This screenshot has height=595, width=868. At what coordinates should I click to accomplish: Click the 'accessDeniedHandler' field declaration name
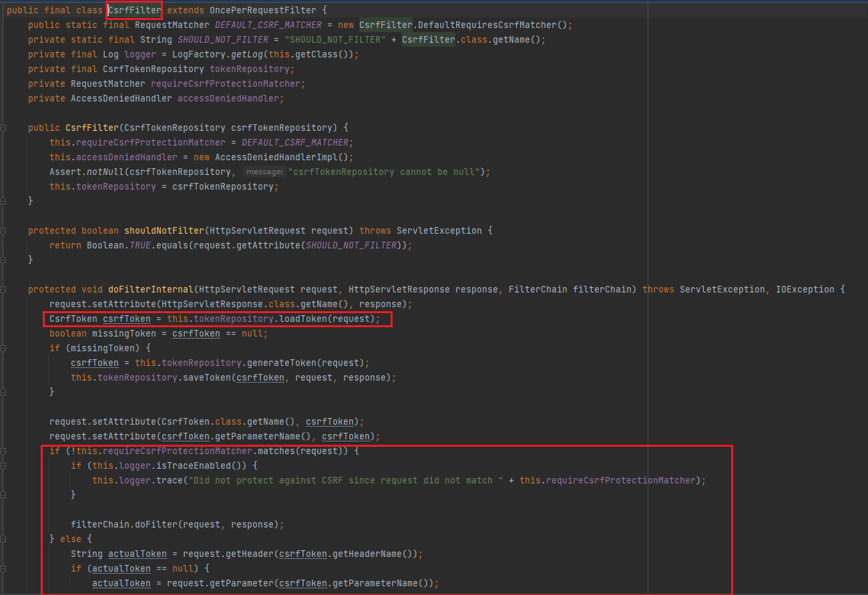[228, 98]
